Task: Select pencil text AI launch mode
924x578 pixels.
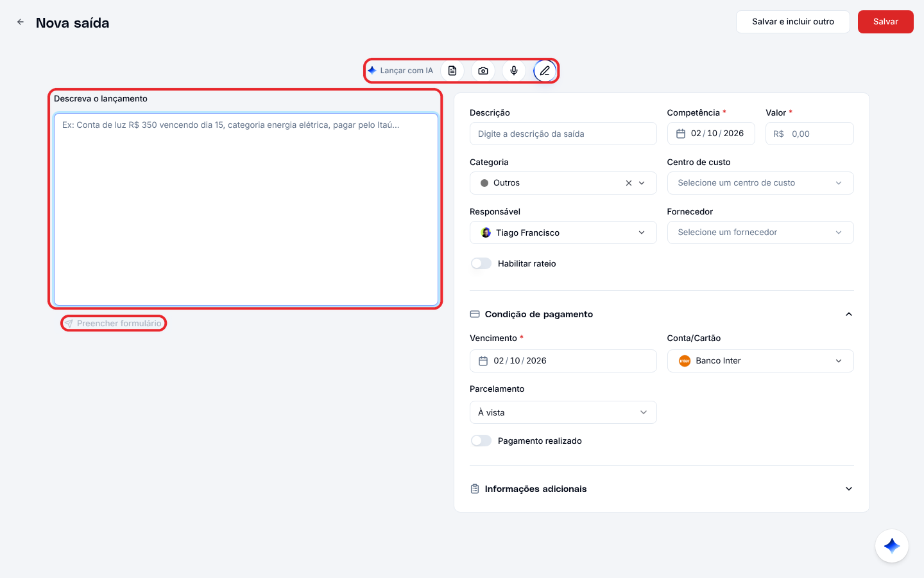Action: (x=545, y=71)
